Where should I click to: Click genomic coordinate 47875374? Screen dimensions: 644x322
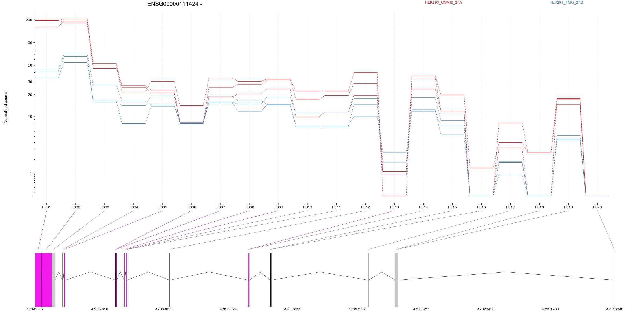(228, 309)
